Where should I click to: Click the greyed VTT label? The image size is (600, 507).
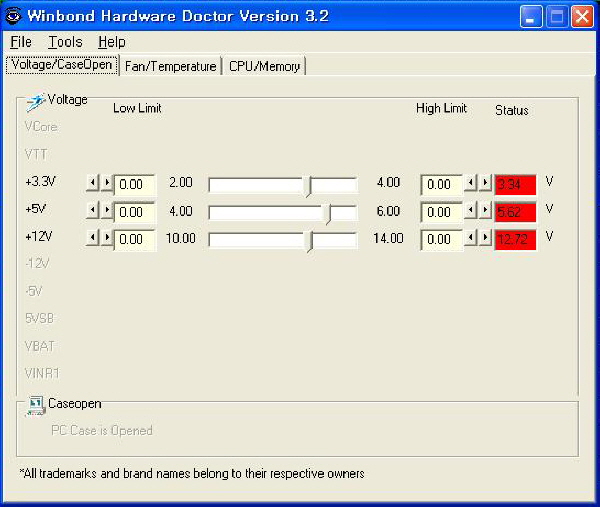click(36, 155)
